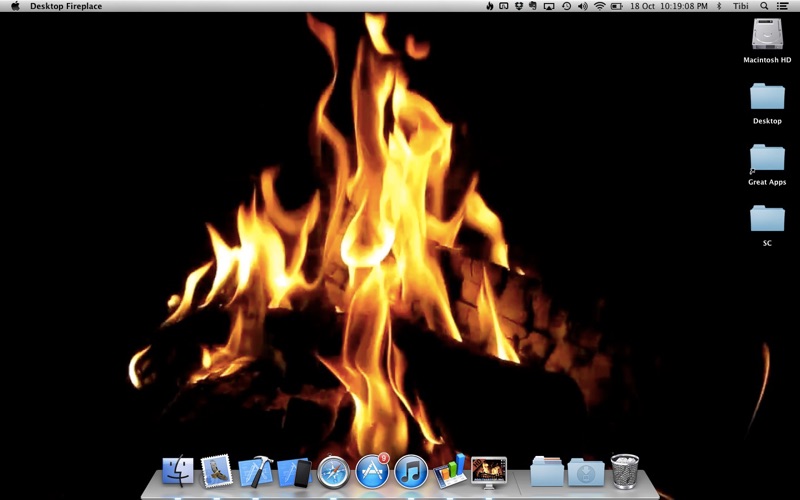Open the Downloads stack in Dock
800x500 pixels.
click(x=586, y=472)
